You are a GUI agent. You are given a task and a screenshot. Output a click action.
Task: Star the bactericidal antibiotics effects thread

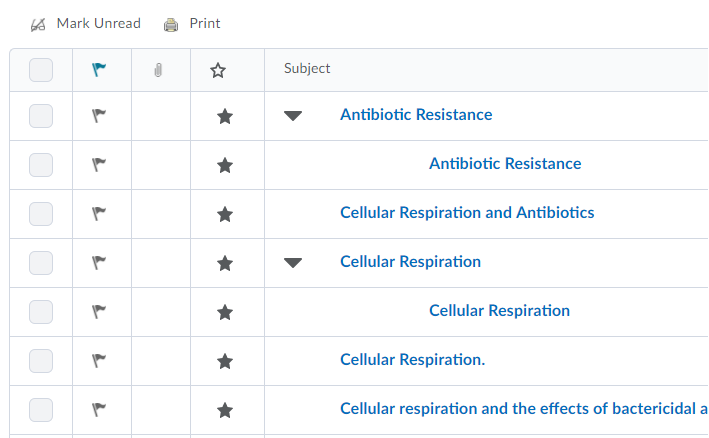click(x=225, y=410)
